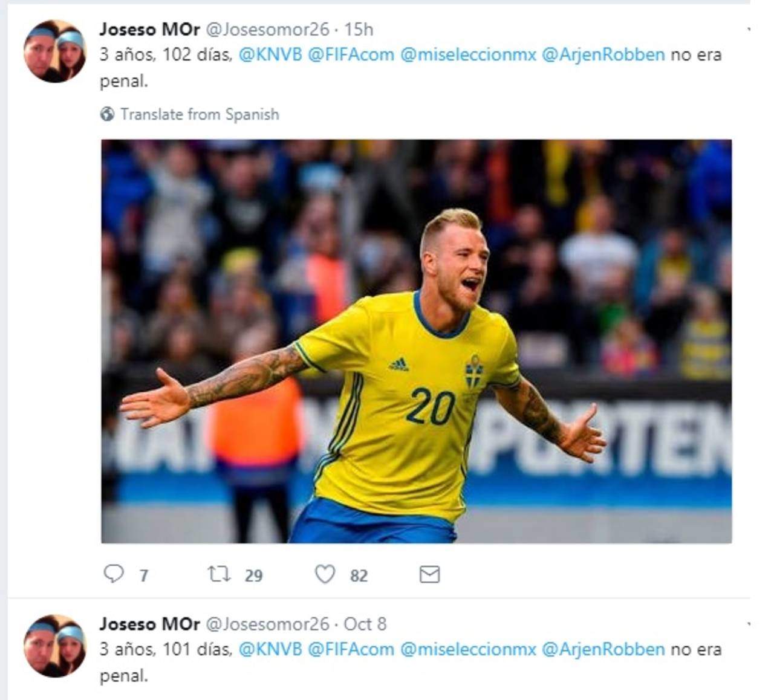Open @FIFAcom mention in first tweet
Viewport: 774px width, 700px height.
point(351,54)
